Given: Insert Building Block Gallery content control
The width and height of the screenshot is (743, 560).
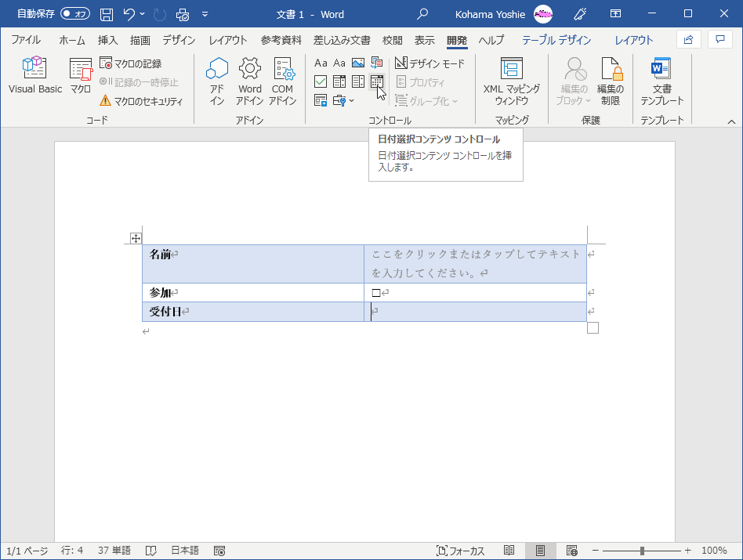Looking at the screenshot, I should [377, 63].
